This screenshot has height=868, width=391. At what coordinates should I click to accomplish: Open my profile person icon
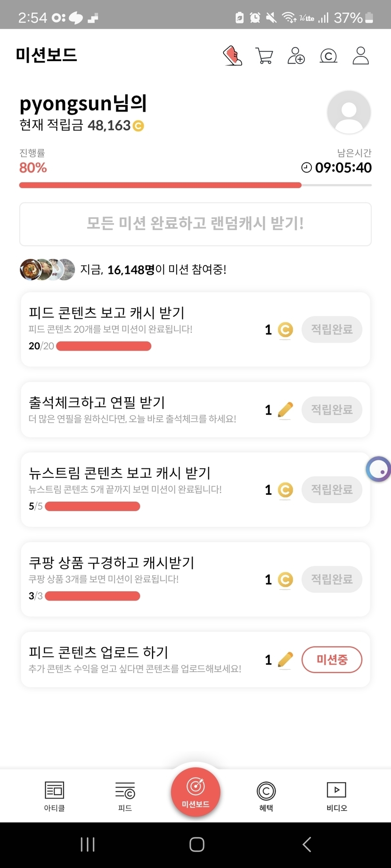361,56
